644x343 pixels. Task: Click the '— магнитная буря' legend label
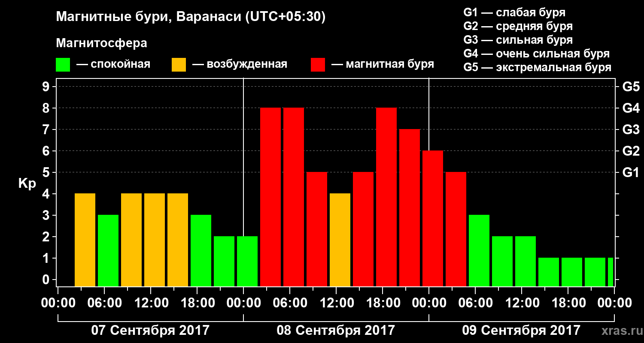[383, 65]
